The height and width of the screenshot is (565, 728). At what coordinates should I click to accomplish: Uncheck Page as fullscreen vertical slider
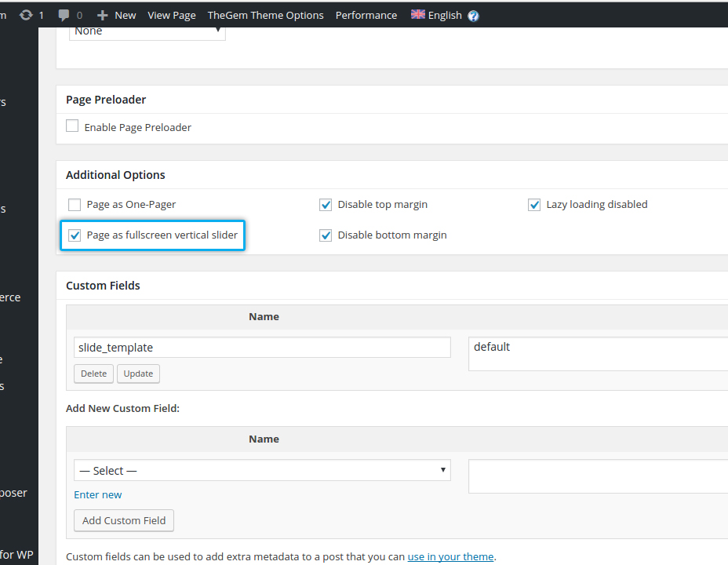coord(75,235)
